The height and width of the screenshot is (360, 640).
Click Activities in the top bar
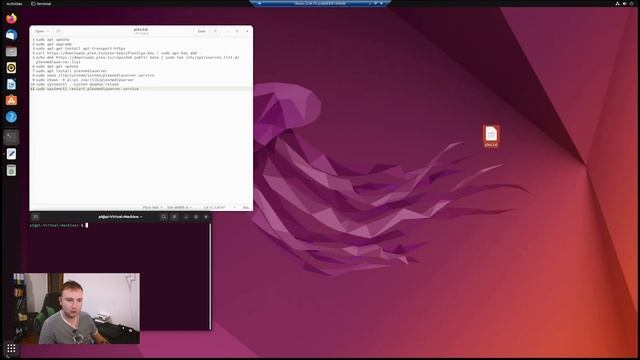point(14,4)
